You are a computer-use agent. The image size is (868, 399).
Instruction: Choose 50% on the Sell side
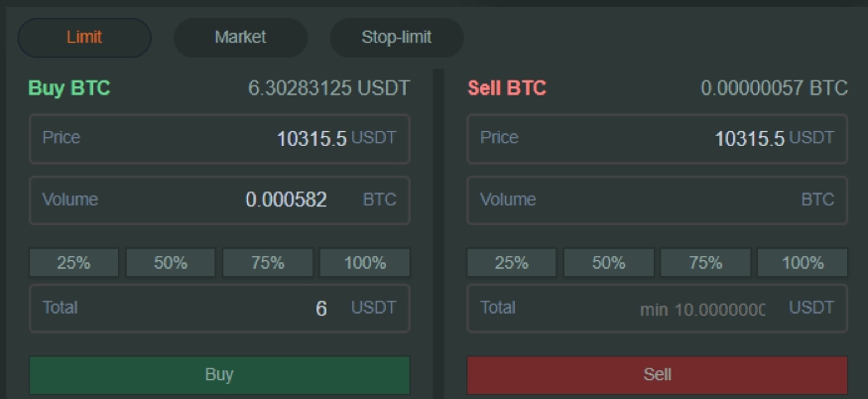pyautogui.click(x=608, y=263)
